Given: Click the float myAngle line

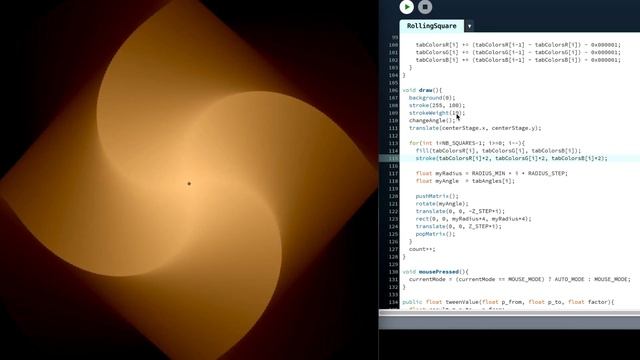Looking at the screenshot, I should click(465, 181).
